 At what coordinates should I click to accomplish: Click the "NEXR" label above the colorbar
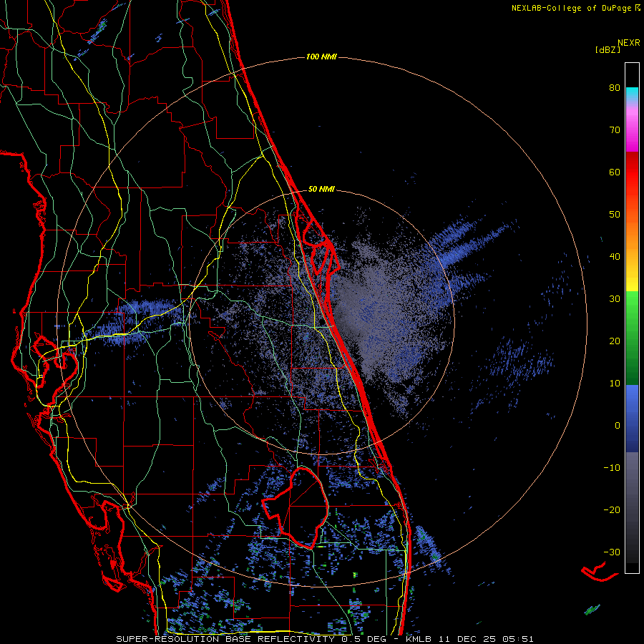pyautogui.click(x=628, y=43)
